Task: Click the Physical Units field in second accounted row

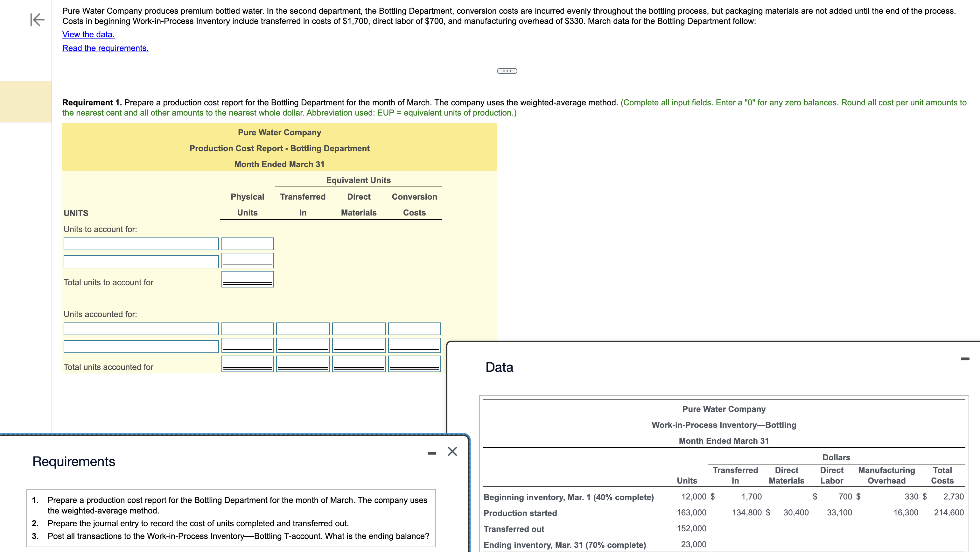Action: (247, 346)
